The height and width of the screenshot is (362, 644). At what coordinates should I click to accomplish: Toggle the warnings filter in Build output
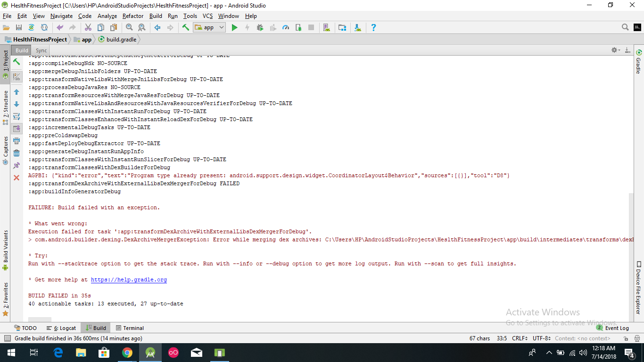click(x=17, y=76)
